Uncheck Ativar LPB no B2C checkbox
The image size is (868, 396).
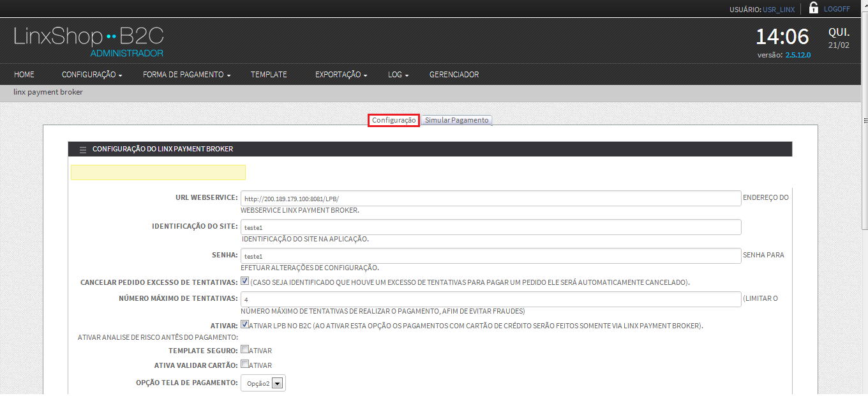(x=245, y=324)
